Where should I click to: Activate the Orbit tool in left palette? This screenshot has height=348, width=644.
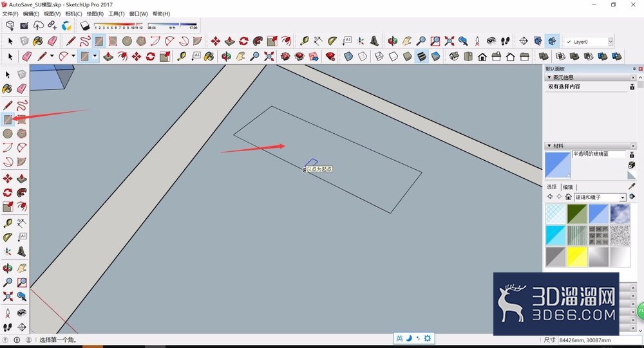(x=7, y=268)
